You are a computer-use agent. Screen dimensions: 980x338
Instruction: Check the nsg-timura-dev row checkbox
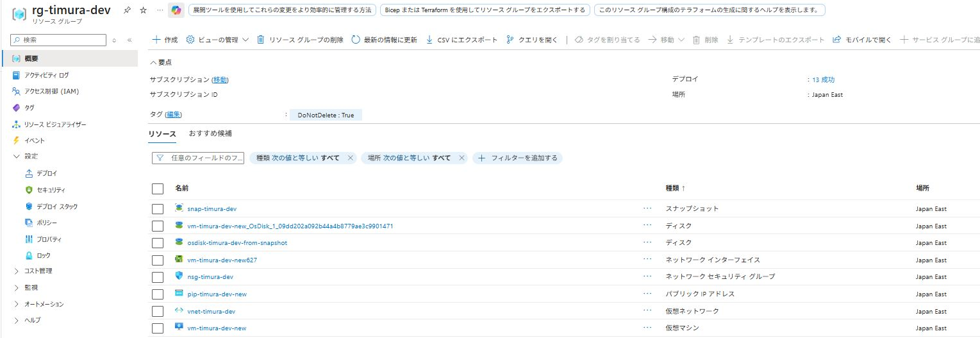click(158, 277)
